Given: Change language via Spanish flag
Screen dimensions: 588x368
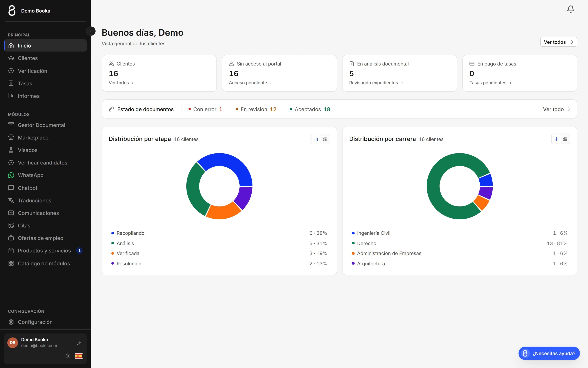Looking at the screenshot, I should click(79, 356).
